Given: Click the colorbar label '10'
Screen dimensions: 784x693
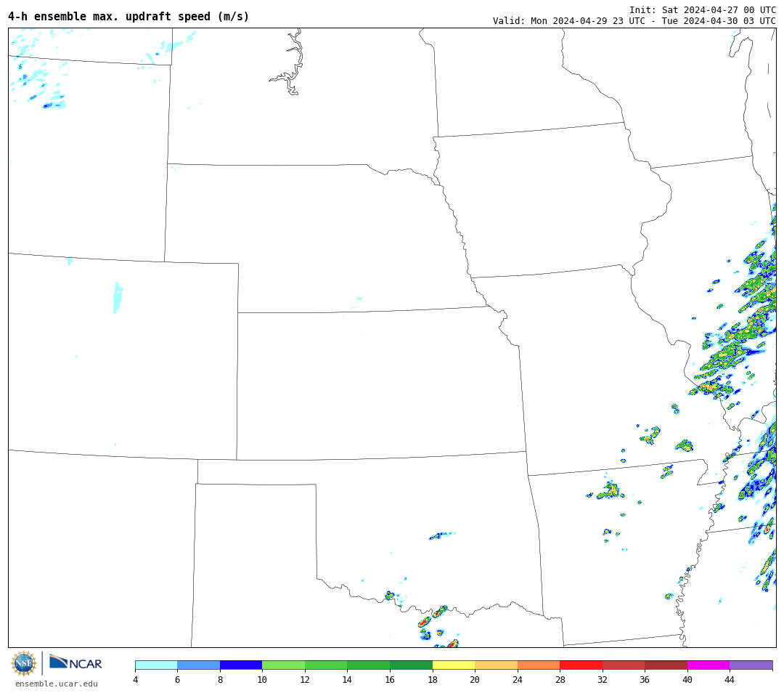Looking at the screenshot, I should [262, 680].
